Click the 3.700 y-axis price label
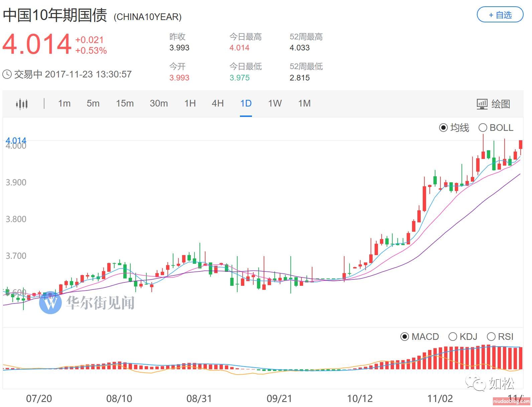 click(x=16, y=256)
